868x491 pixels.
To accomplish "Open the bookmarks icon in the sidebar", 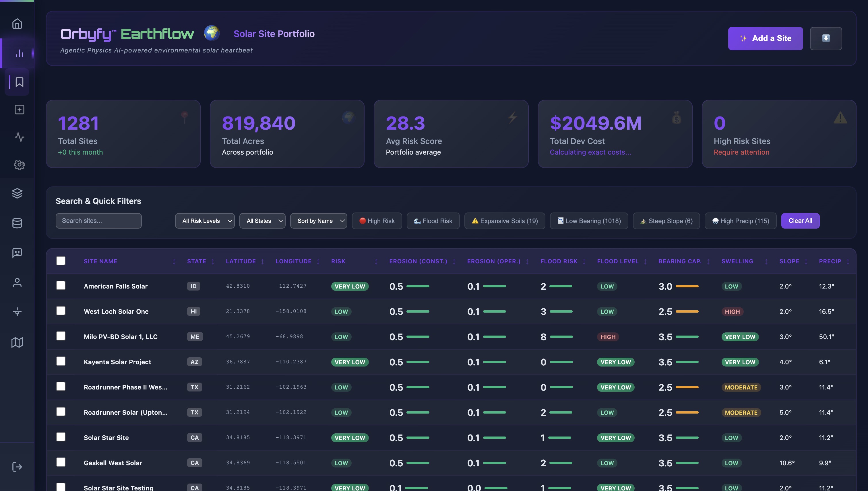I will 19,82.
